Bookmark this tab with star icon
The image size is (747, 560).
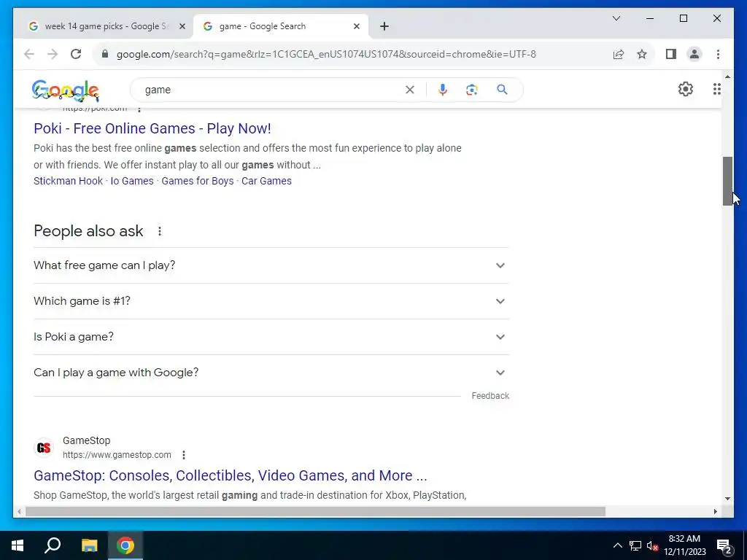[642, 54]
